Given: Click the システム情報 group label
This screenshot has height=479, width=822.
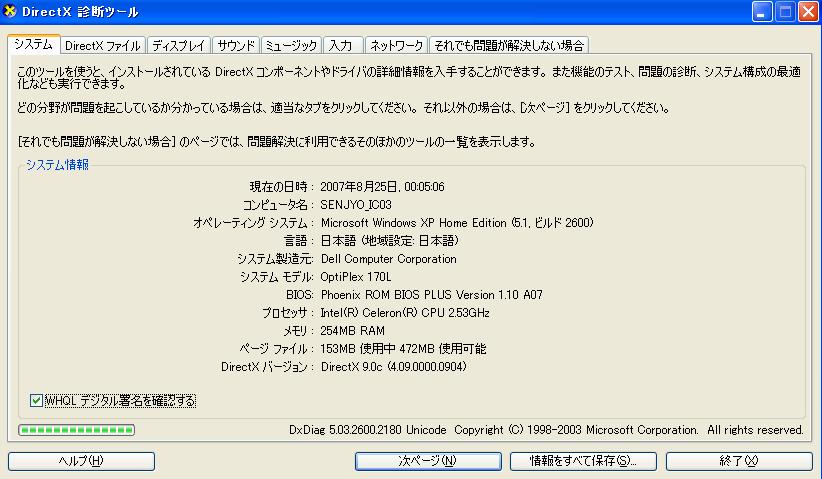Looking at the screenshot, I should point(58,165).
